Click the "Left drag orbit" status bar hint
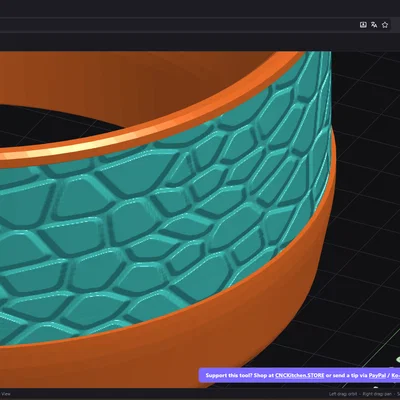Screen dimensions: 400x400 (x=343, y=394)
